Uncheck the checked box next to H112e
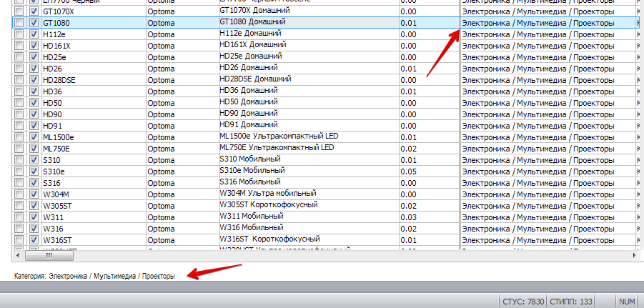This screenshot has height=308, width=644. 34,34
